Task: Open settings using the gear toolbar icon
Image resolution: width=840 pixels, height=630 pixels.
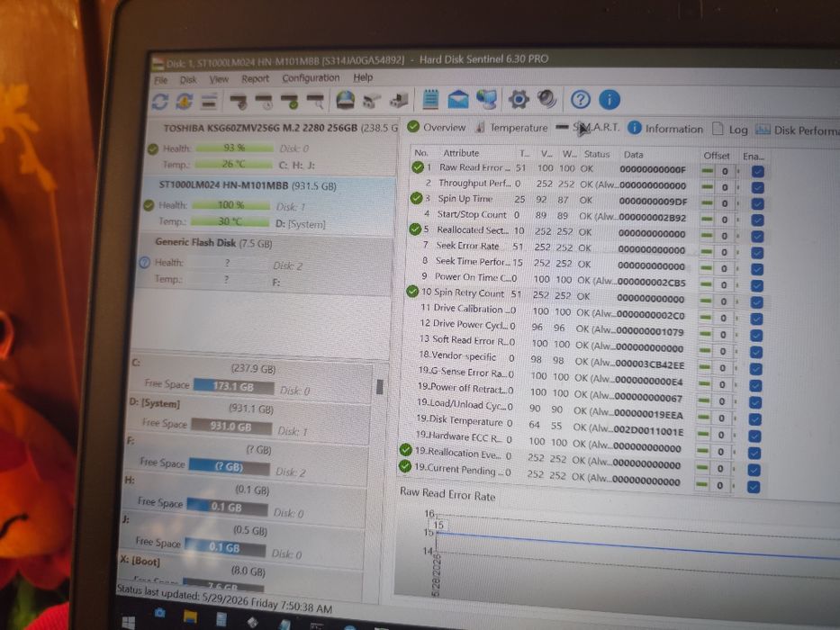Action: tap(519, 99)
